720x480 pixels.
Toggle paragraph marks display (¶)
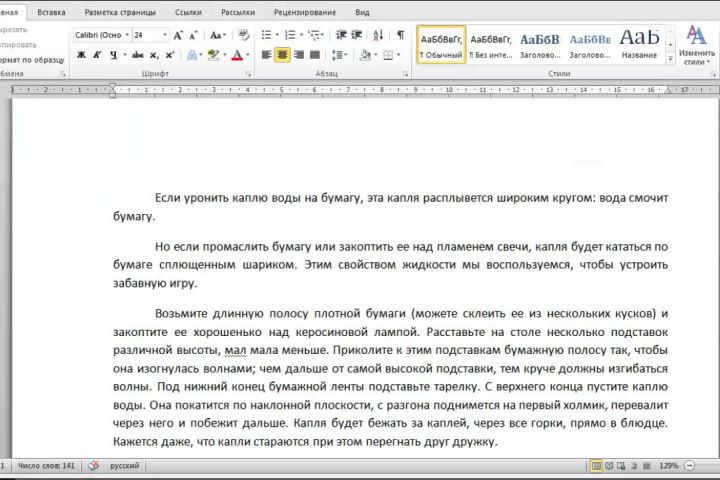401,35
